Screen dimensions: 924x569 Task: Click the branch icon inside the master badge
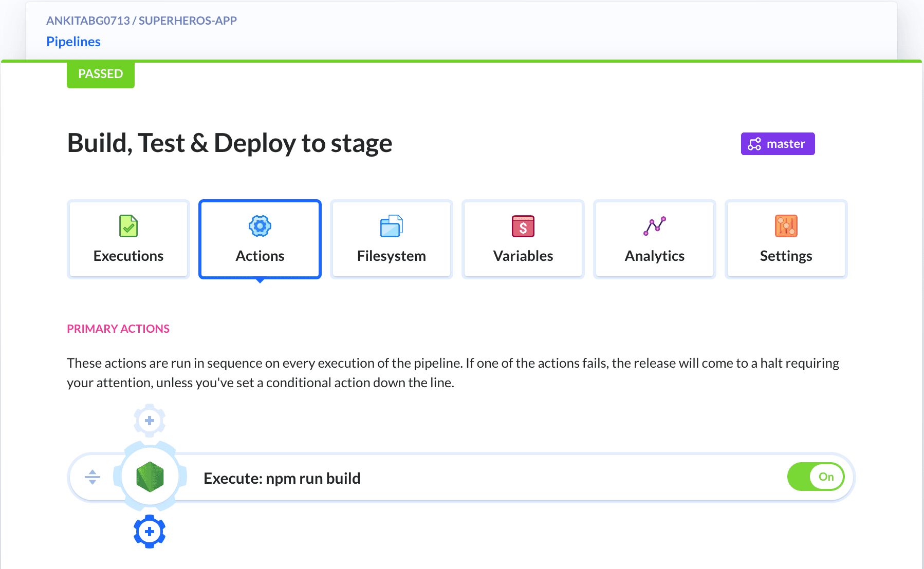click(x=753, y=144)
